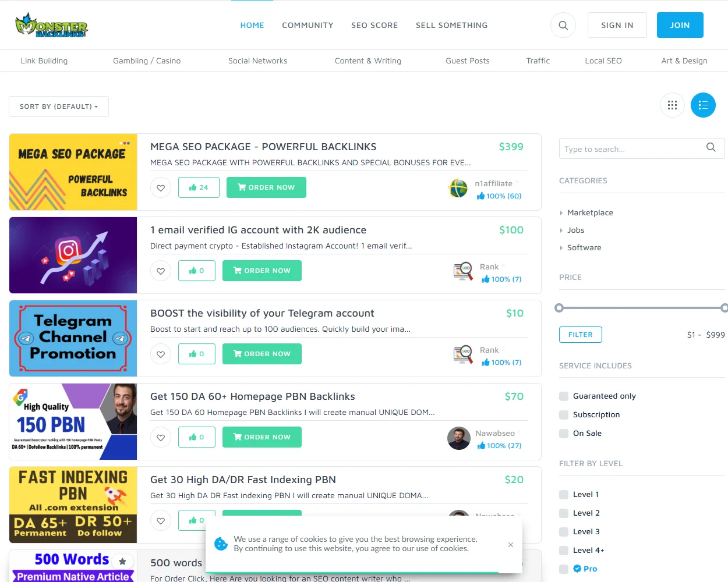728x582 pixels.
Task: Switch to grid view layout
Action: (x=672, y=105)
